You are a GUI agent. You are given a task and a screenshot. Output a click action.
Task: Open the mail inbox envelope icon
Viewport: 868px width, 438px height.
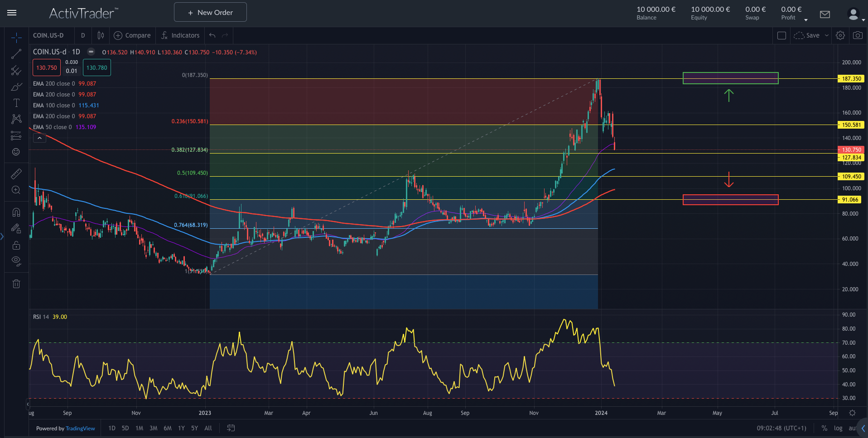point(825,14)
